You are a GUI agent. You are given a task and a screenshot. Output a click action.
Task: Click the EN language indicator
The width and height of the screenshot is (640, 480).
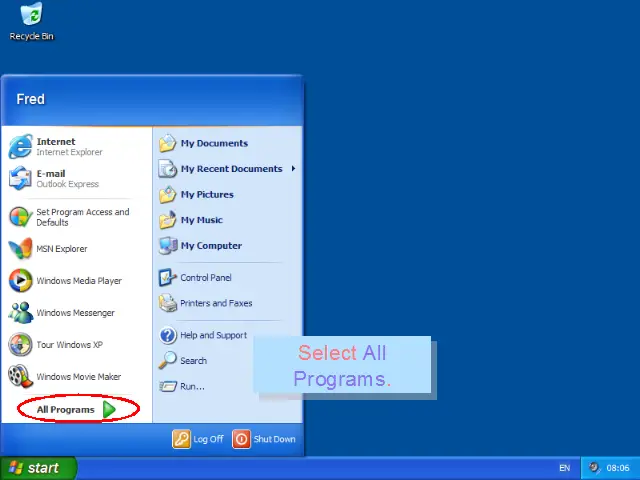(564, 468)
